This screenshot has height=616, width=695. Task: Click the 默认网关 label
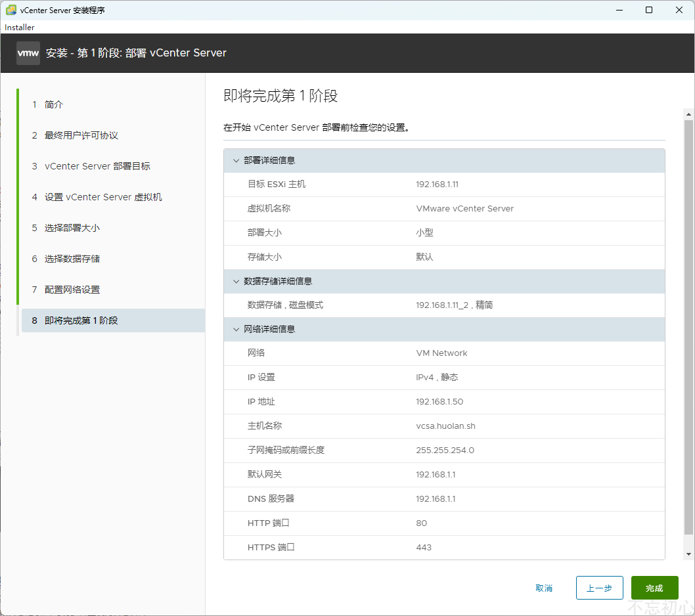(x=265, y=475)
